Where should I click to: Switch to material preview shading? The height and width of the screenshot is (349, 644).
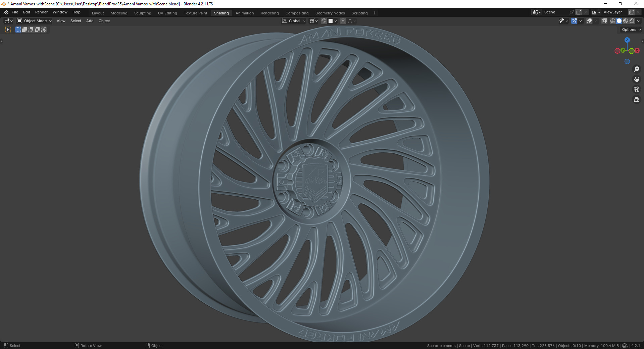(x=626, y=21)
